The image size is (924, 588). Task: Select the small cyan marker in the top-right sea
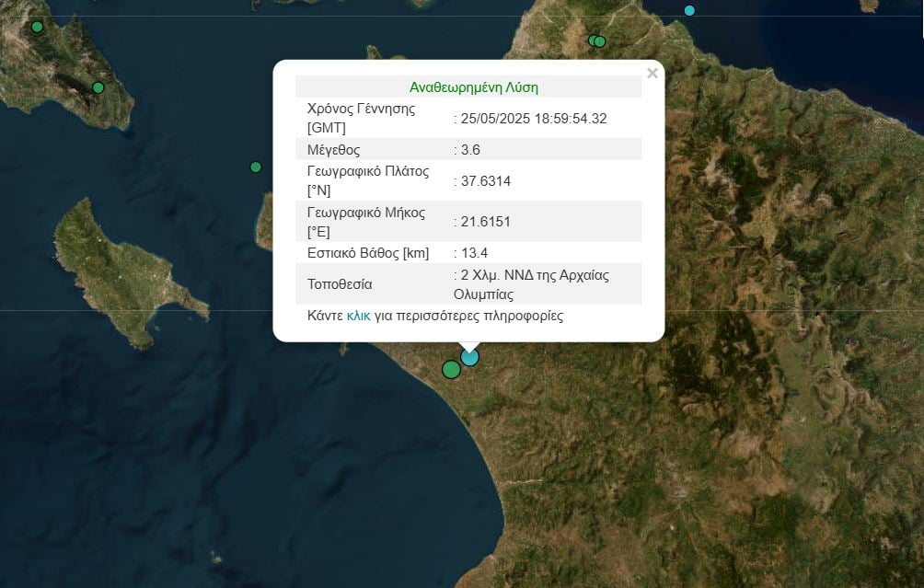689,10
